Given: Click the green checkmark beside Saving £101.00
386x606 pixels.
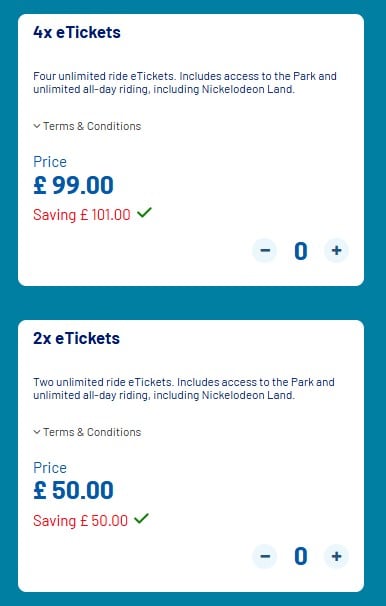Looking at the screenshot, I should [x=145, y=212].
